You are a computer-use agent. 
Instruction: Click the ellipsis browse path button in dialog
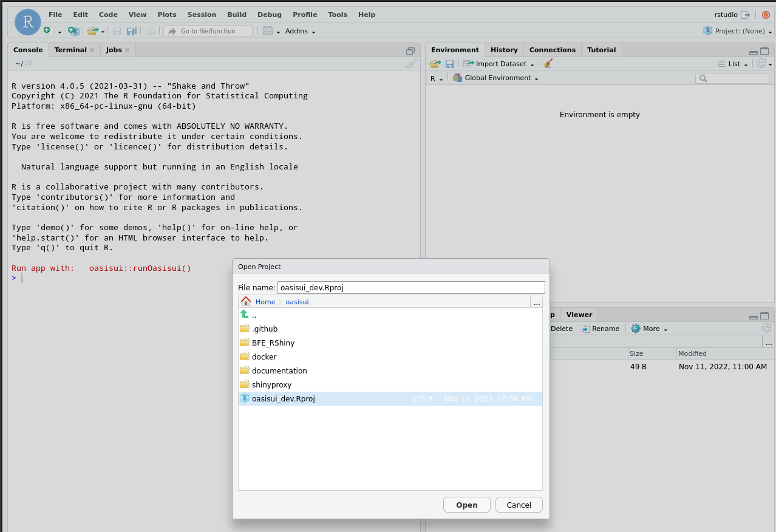(x=537, y=302)
